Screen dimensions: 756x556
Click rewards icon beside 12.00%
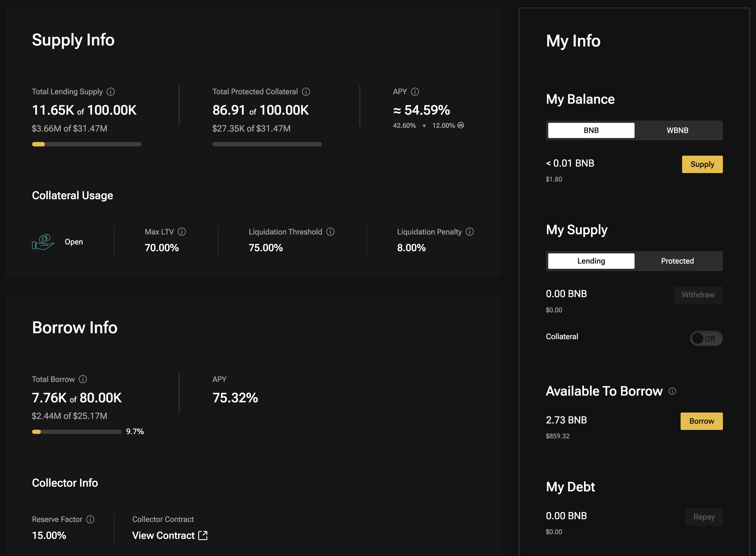tap(461, 125)
